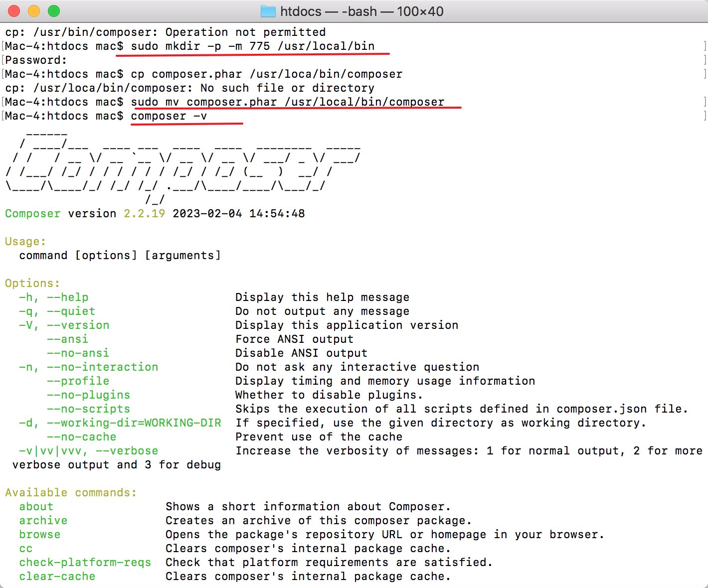The image size is (708, 588).
Task: Click the htdocs folder icon in title bar
Action: click(268, 11)
